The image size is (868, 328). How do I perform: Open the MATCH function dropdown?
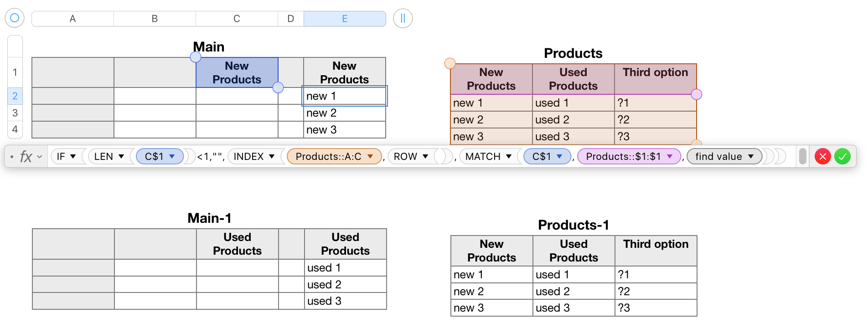(509, 157)
